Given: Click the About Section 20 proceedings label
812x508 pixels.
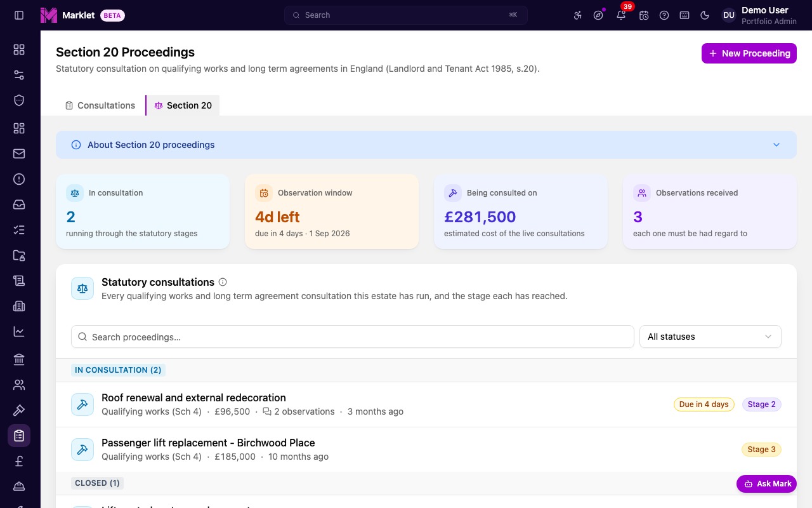Looking at the screenshot, I should [151, 145].
